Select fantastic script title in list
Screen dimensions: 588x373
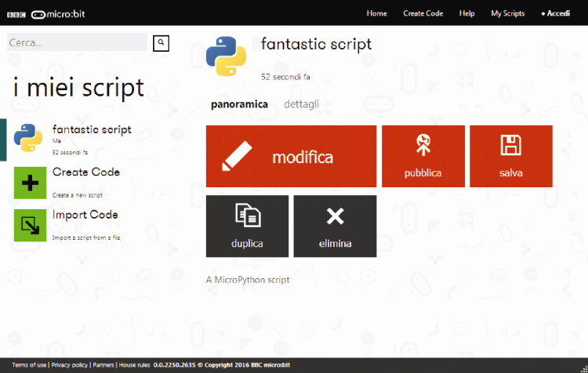[x=92, y=130]
